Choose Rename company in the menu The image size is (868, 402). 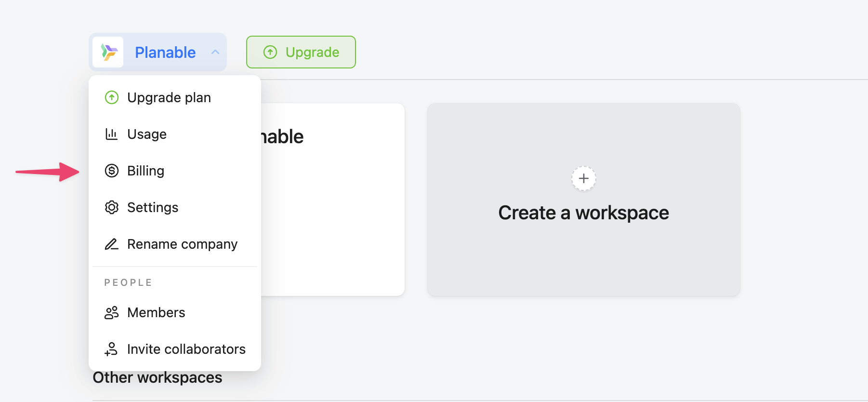[x=182, y=244]
